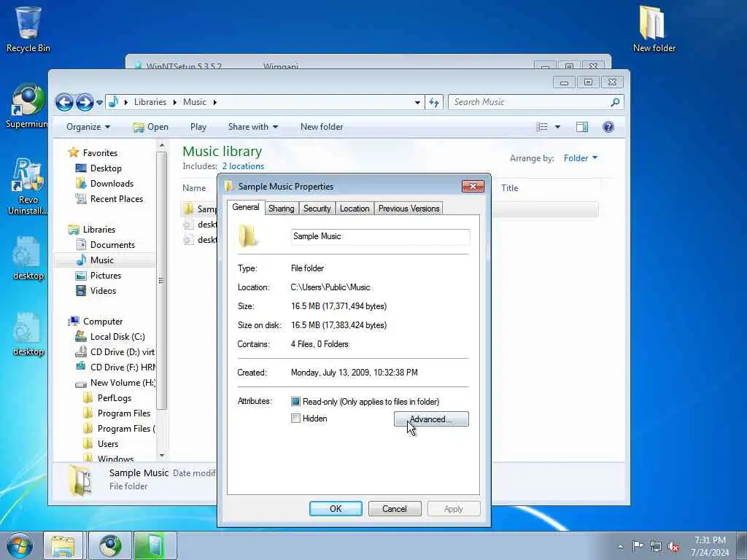Select Local Disk (C:) in sidebar
This screenshot has width=747, height=560.
(x=110, y=337)
